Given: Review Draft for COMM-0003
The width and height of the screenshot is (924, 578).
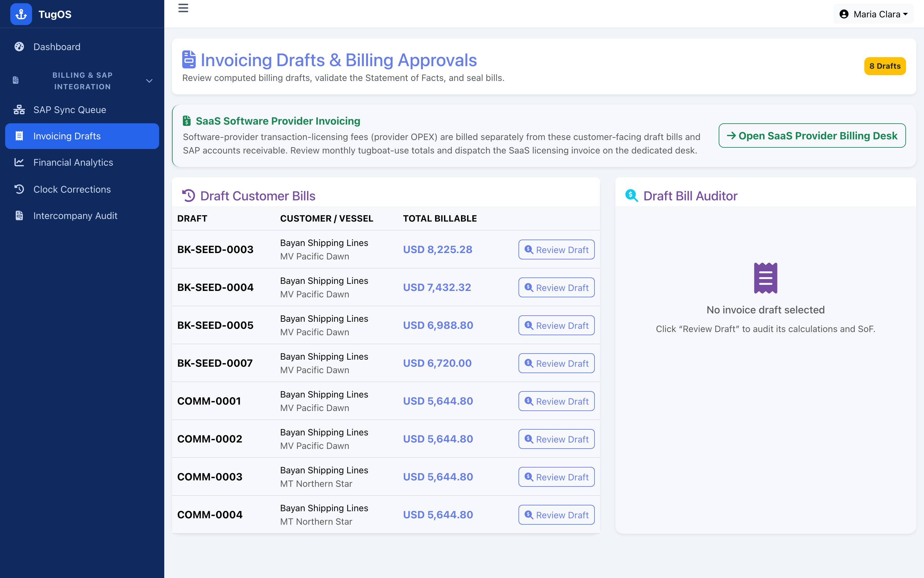Looking at the screenshot, I should [x=556, y=477].
